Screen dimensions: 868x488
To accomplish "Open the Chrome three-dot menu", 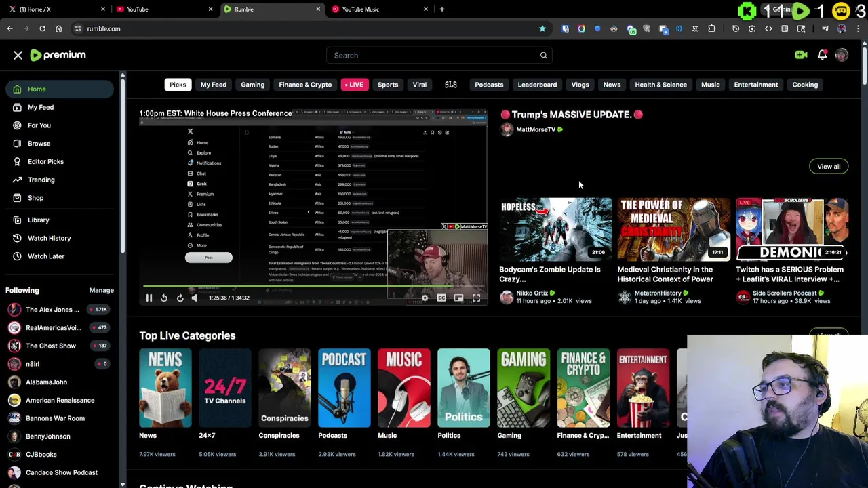I will 858,28.
